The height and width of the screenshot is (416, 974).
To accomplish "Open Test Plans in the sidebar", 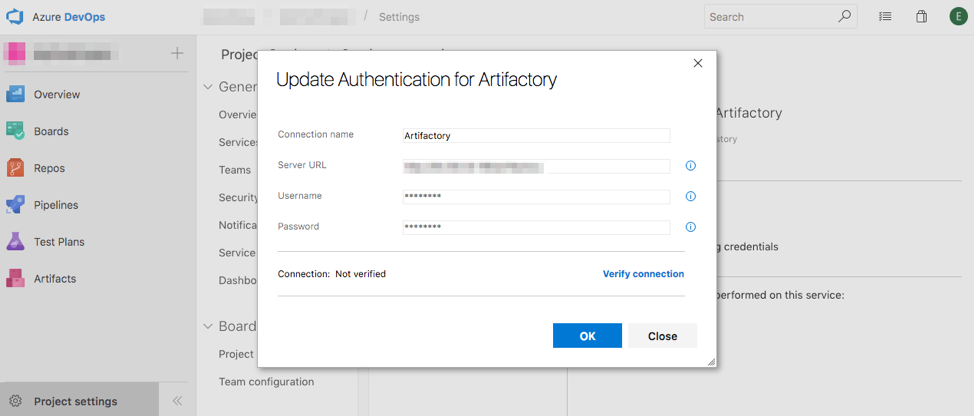I will 59,242.
